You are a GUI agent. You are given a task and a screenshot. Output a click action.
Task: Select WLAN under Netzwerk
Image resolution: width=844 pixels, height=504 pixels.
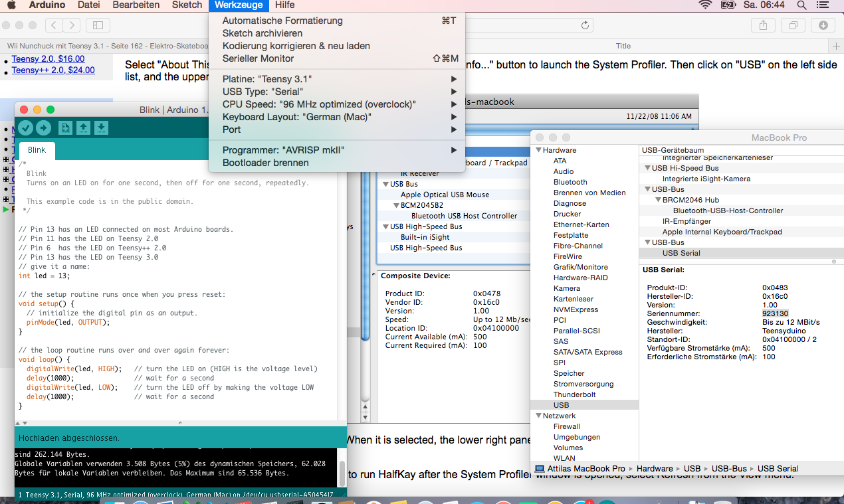(x=564, y=458)
